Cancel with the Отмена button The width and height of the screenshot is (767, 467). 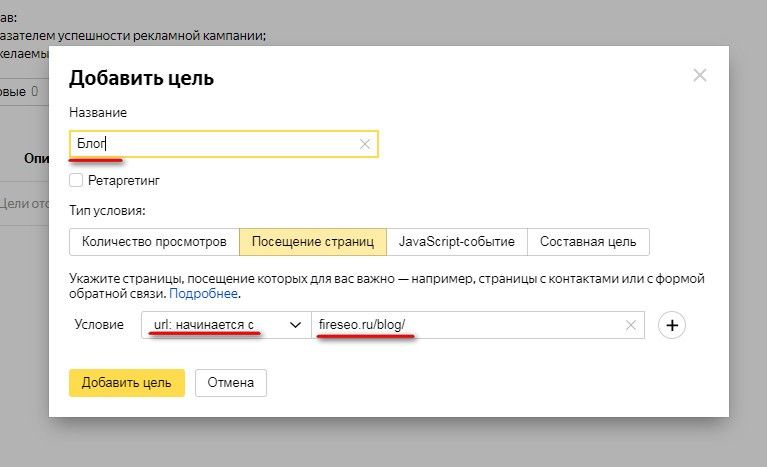click(231, 383)
